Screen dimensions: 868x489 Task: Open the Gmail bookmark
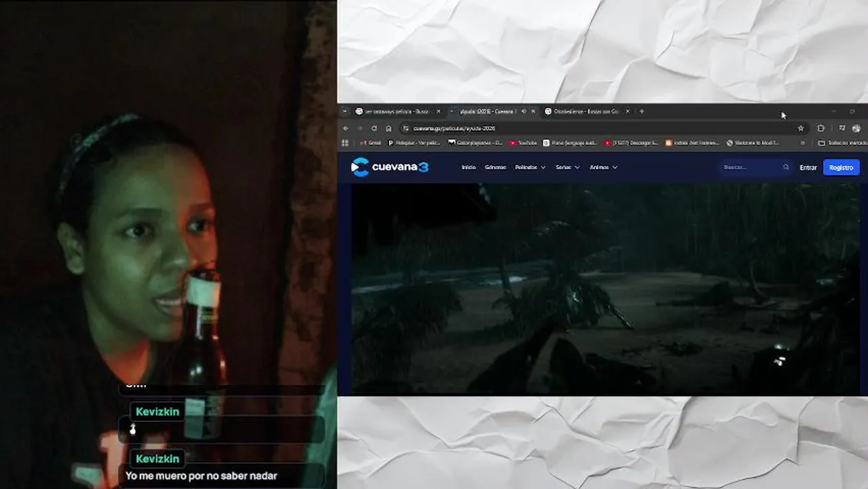371,143
